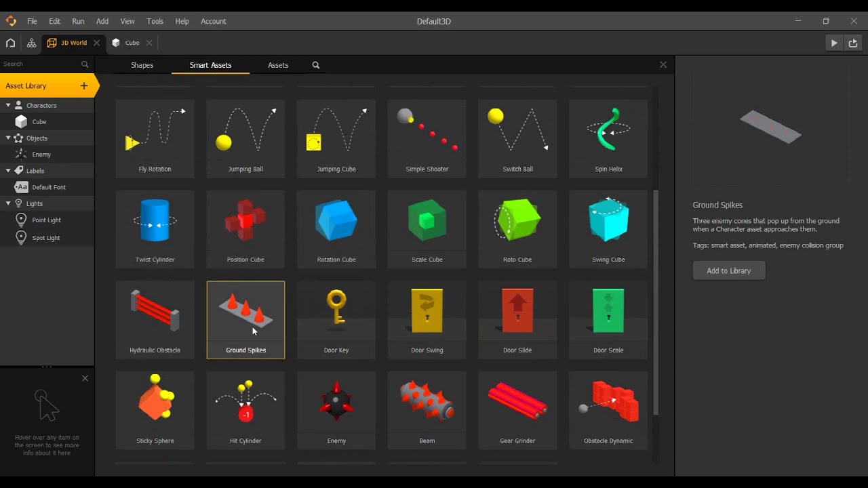Switch to the Shapes tab
Image resolution: width=868 pixels, height=488 pixels.
point(142,65)
